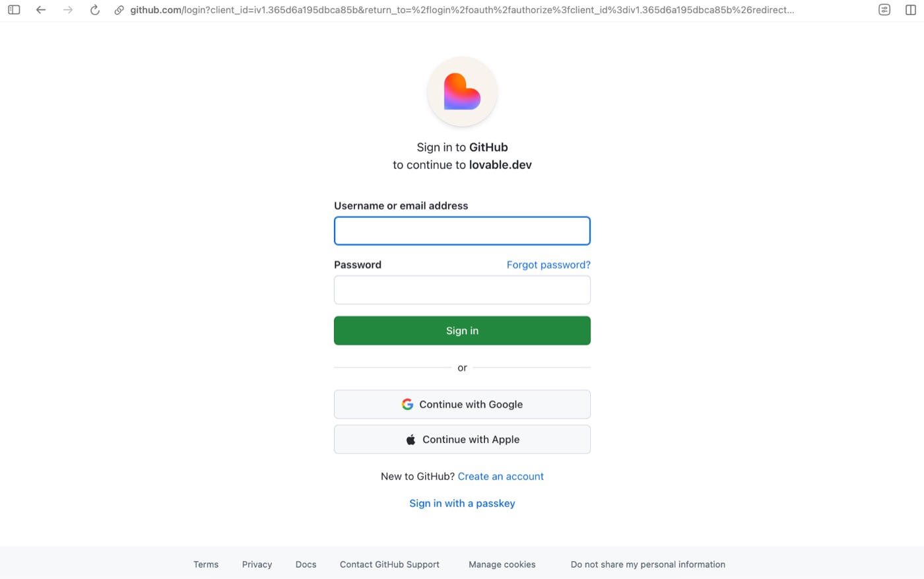The width and height of the screenshot is (924, 579).
Task: Click into the Password field
Action: click(x=462, y=290)
